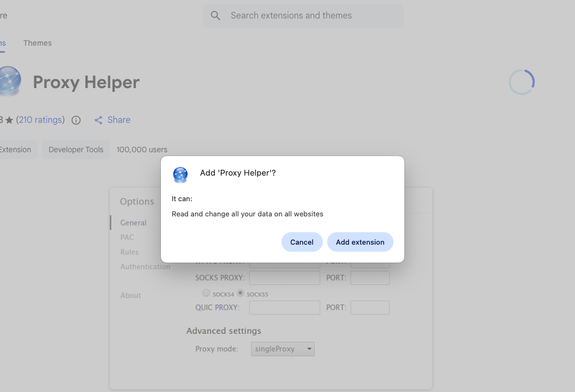Select the SOCKS5 radio button

pos(240,293)
